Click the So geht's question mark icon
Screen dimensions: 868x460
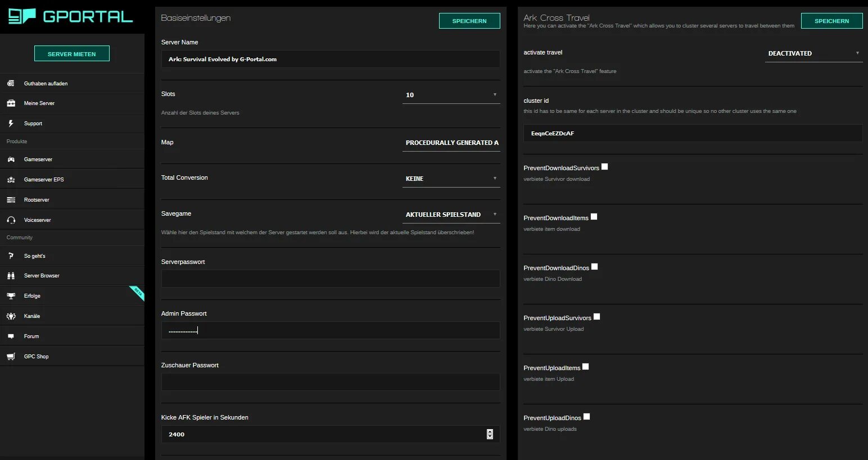click(11, 256)
